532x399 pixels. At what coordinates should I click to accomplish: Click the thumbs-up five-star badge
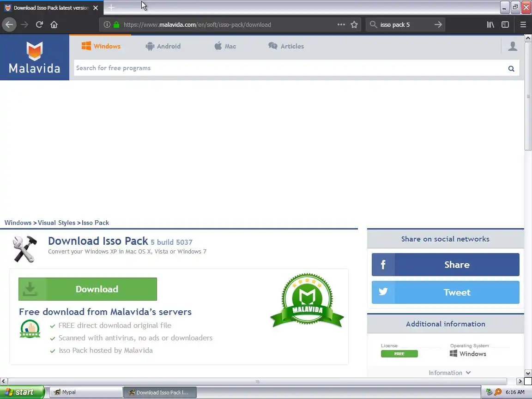[x=30, y=328]
